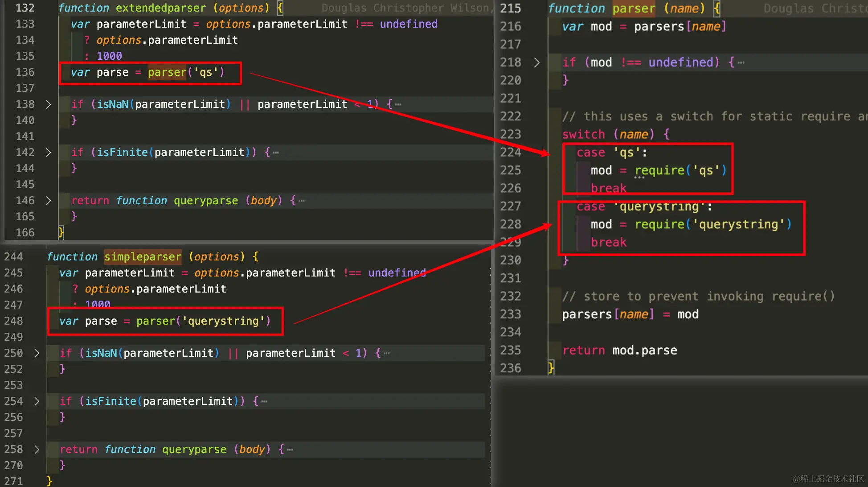Image resolution: width=868 pixels, height=487 pixels.
Task: Click ellipsis fold marker on line 138
Action: tap(398, 104)
